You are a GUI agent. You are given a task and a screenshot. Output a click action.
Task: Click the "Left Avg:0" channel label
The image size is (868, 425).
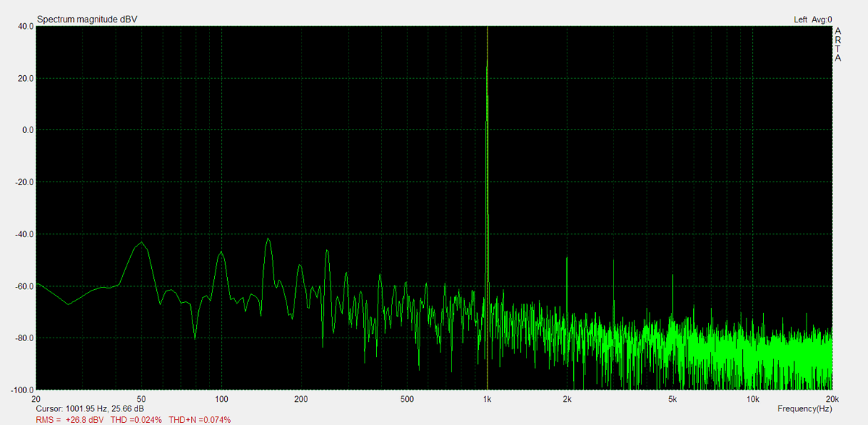click(x=812, y=20)
